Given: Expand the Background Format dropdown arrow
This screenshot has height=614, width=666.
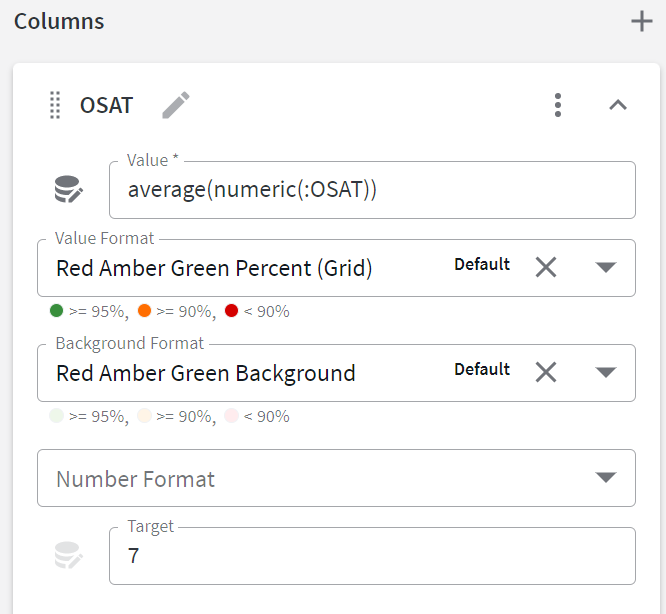Looking at the screenshot, I should point(606,372).
